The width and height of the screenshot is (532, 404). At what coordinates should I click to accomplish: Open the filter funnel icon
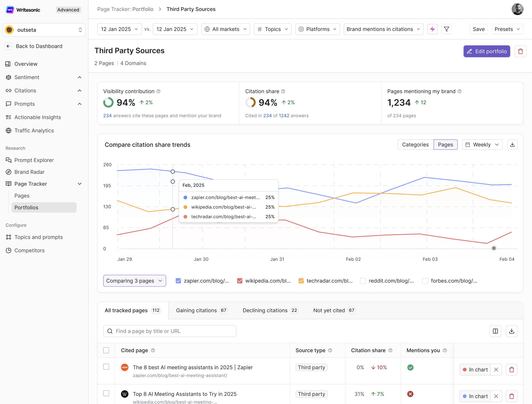pyautogui.click(x=446, y=29)
